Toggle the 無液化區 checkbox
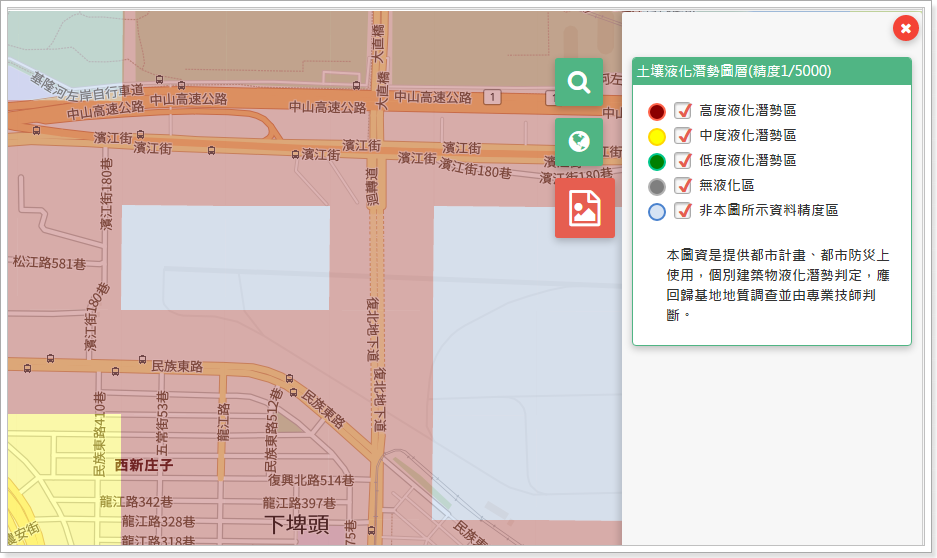937x558 pixels. tap(684, 185)
